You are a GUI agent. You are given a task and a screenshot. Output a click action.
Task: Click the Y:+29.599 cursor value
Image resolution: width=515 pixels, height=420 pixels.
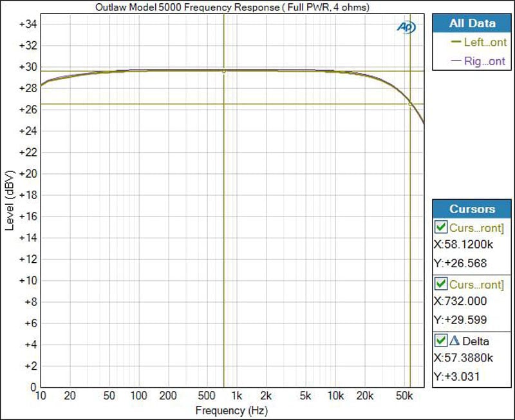[x=462, y=319]
